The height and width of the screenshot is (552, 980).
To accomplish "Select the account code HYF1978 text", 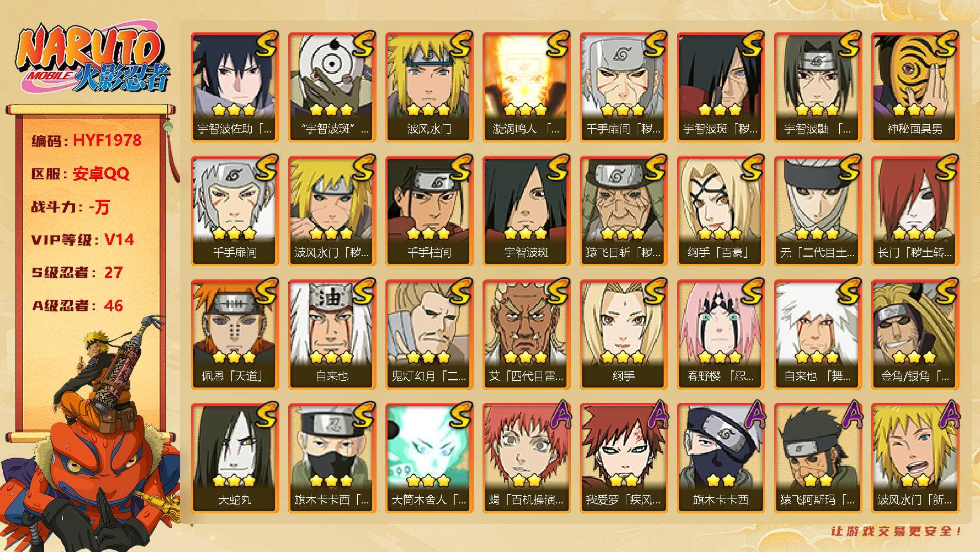I will point(107,140).
